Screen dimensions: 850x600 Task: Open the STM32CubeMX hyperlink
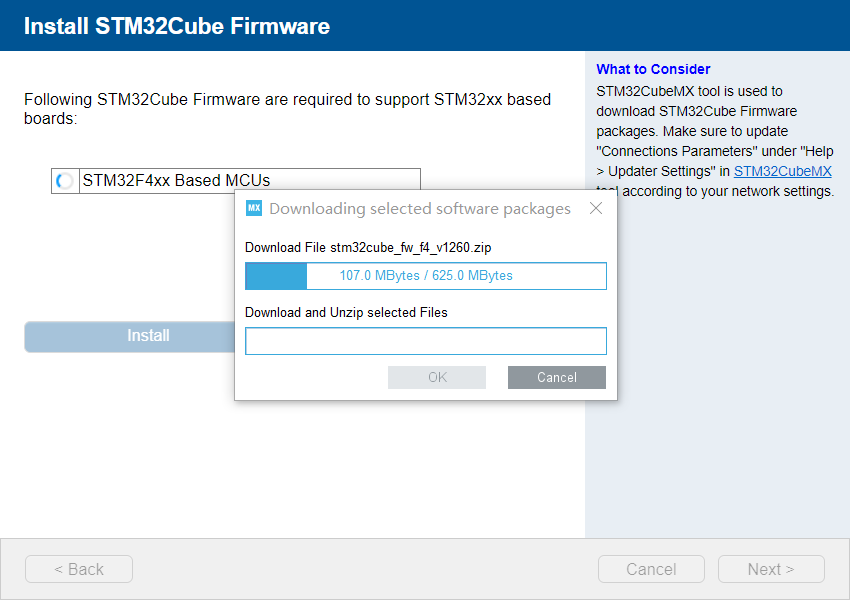[x=782, y=171]
